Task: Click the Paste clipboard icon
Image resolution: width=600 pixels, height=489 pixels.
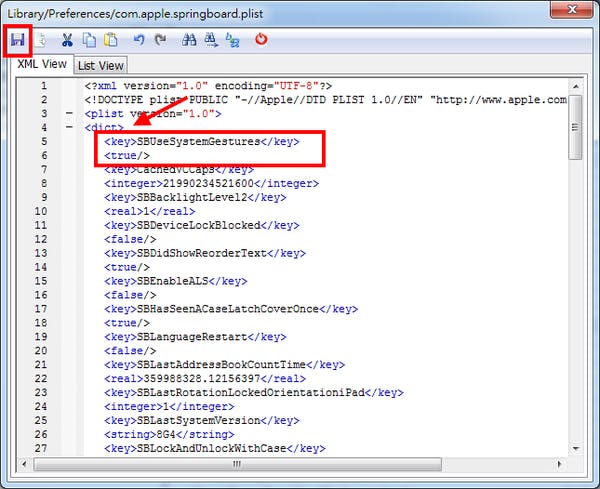Action: pyautogui.click(x=111, y=40)
